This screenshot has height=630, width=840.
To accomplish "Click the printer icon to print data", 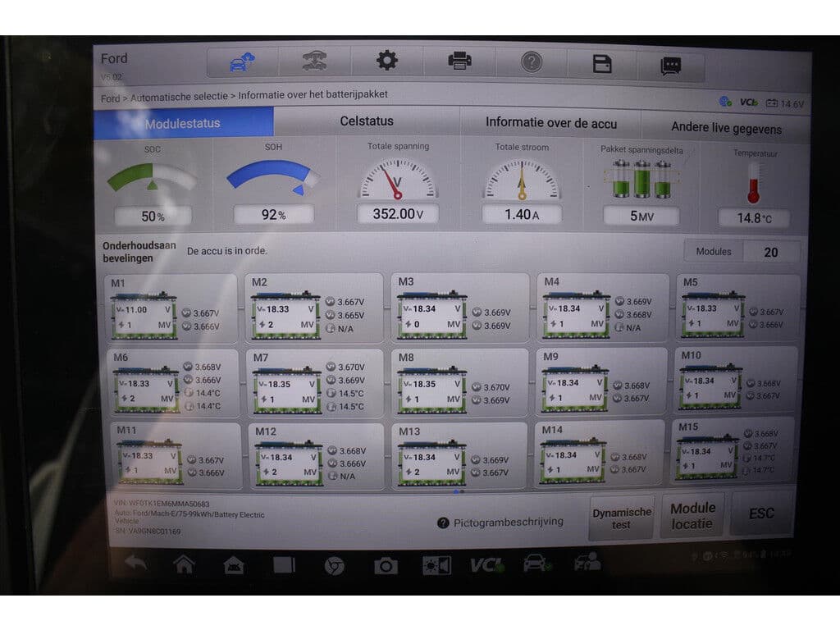I will pyautogui.click(x=459, y=62).
